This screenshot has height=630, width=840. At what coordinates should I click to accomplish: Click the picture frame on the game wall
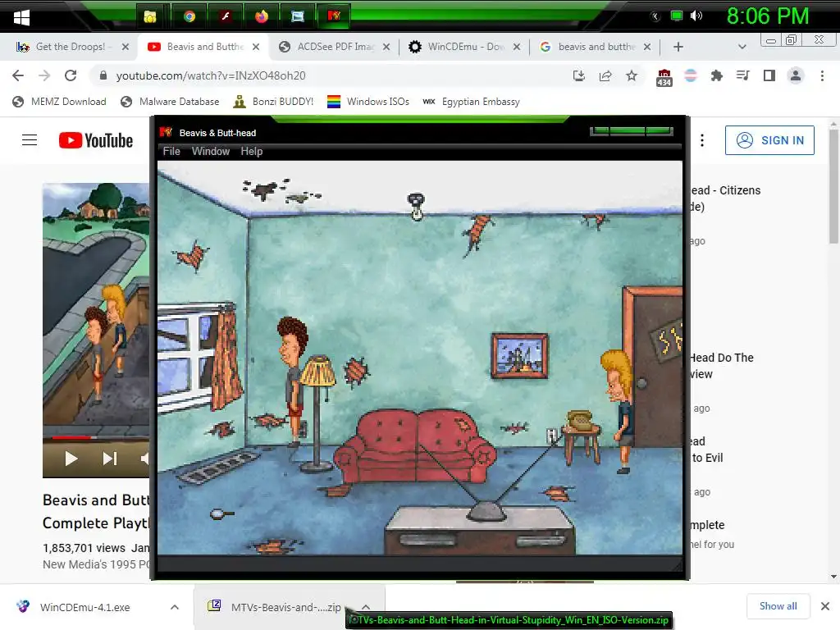point(519,356)
